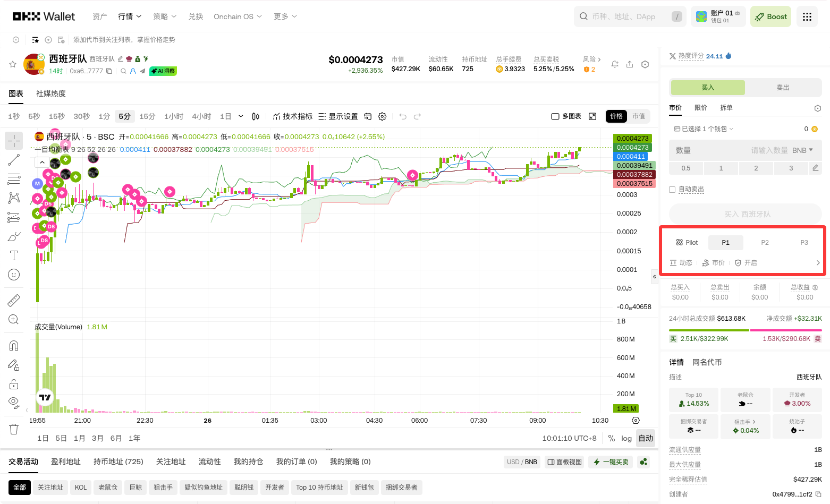Redo chart action
Screen dimensions: 830x504
click(418, 116)
